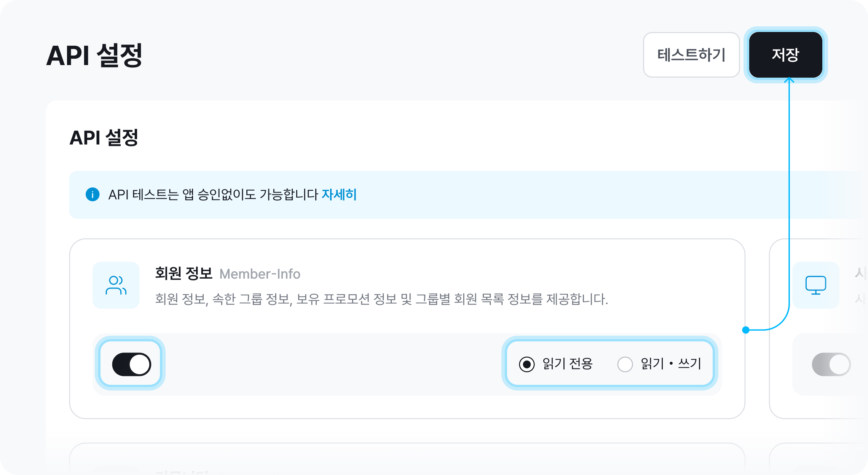The width and height of the screenshot is (868, 475).
Task: Click the monitor icon in the adjacent card
Action: tap(815, 285)
